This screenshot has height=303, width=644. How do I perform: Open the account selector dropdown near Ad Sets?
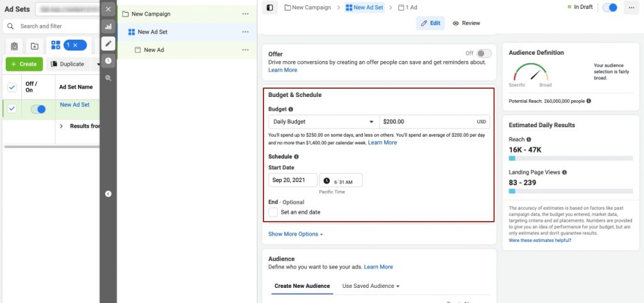pyautogui.click(x=68, y=9)
